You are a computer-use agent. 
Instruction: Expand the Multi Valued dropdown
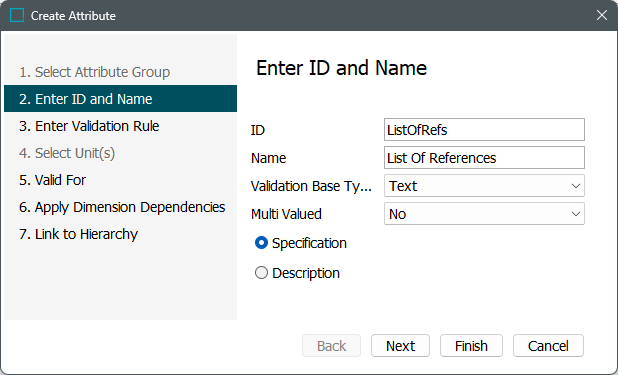click(484, 214)
